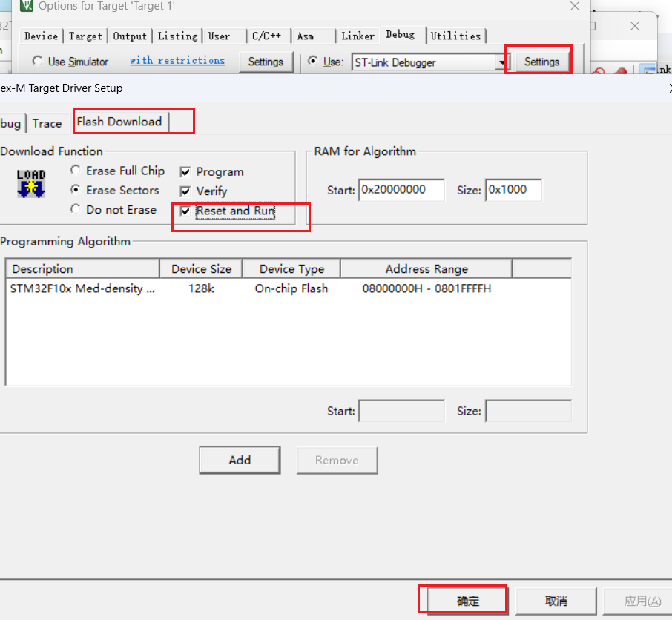Toggle the Verify checkbox
672x620 pixels.
tap(185, 191)
